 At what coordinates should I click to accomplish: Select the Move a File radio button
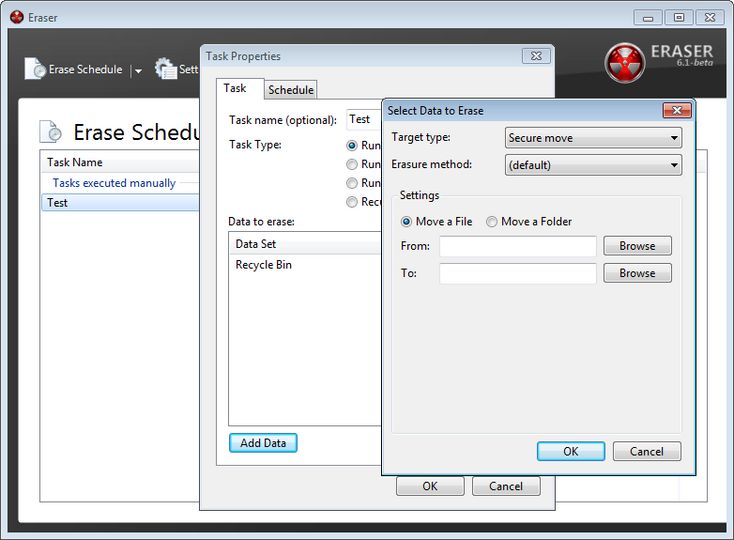(x=406, y=222)
